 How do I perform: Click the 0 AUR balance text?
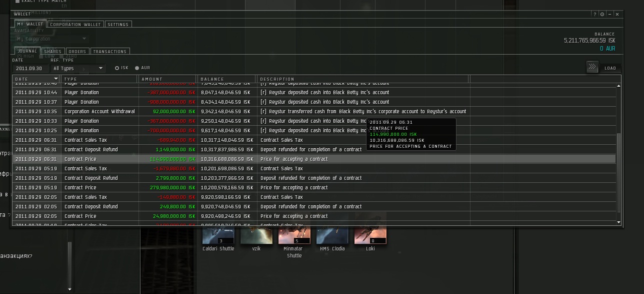(607, 49)
